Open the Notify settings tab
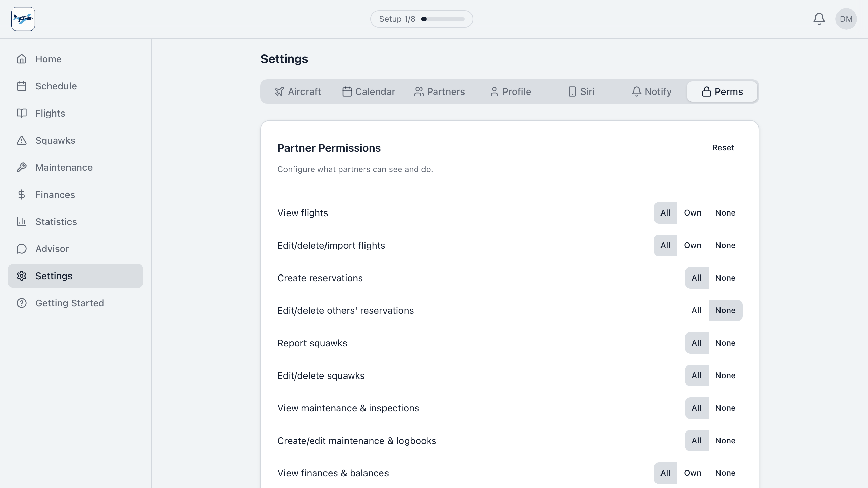The image size is (868, 488). point(652,91)
